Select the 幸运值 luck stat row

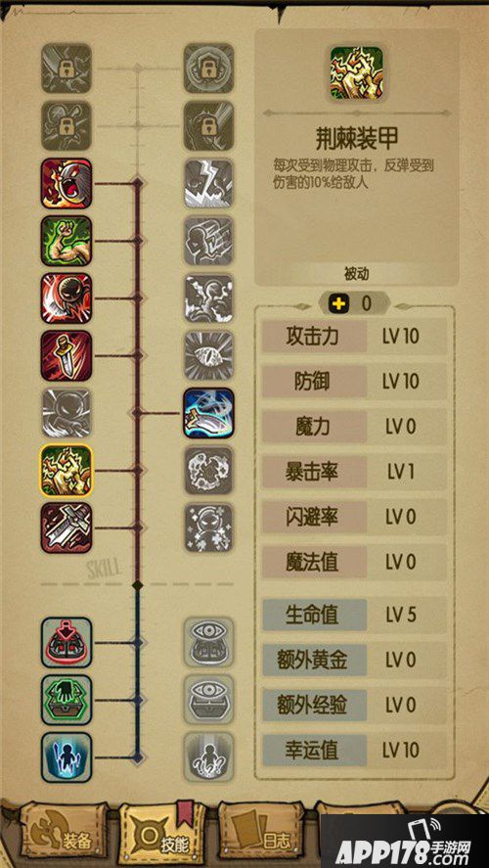(x=354, y=751)
